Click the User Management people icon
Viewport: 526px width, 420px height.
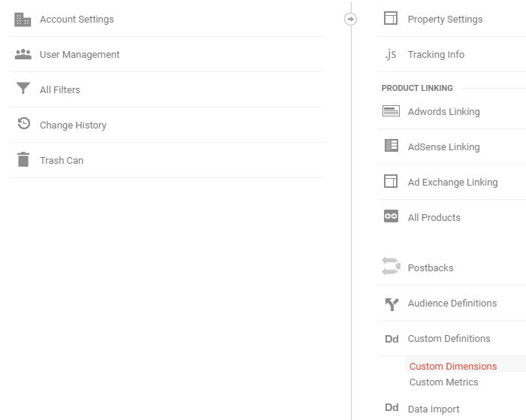click(x=23, y=54)
